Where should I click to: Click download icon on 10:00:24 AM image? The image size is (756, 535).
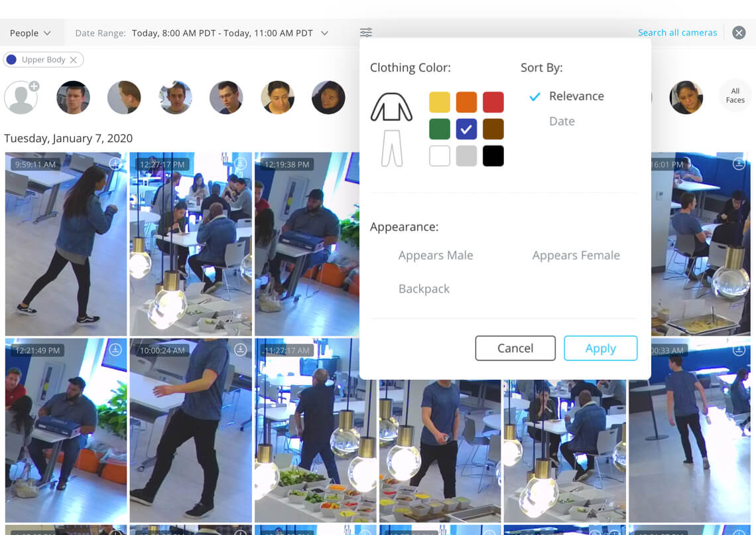(240, 350)
